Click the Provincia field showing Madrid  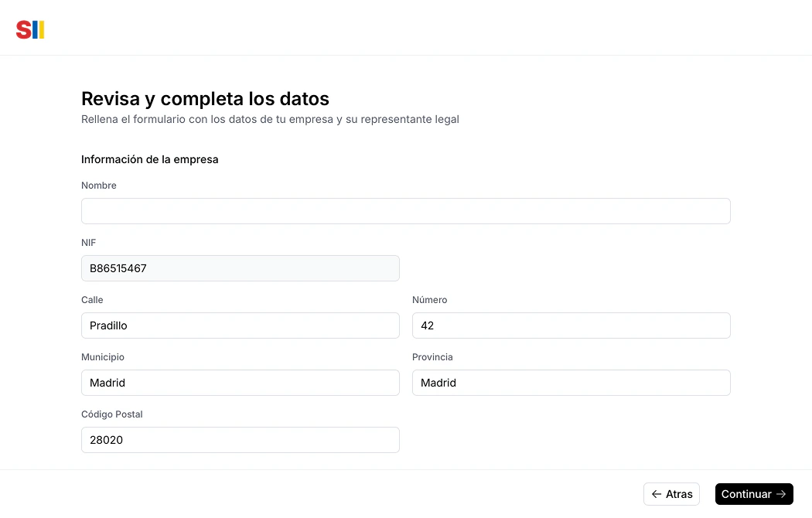point(571,383)
